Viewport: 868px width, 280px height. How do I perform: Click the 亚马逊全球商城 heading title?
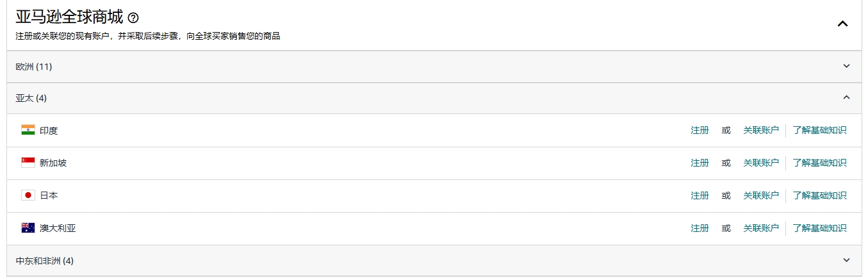[69, 17]
